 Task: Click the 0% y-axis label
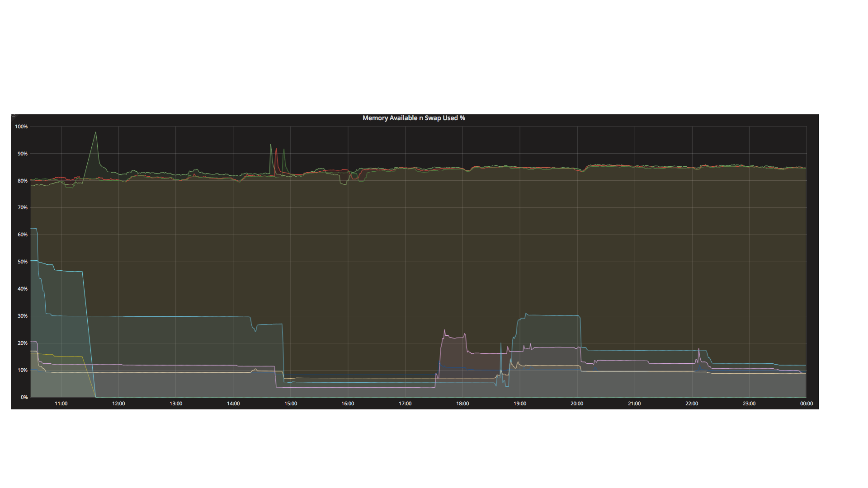(24, 397)
